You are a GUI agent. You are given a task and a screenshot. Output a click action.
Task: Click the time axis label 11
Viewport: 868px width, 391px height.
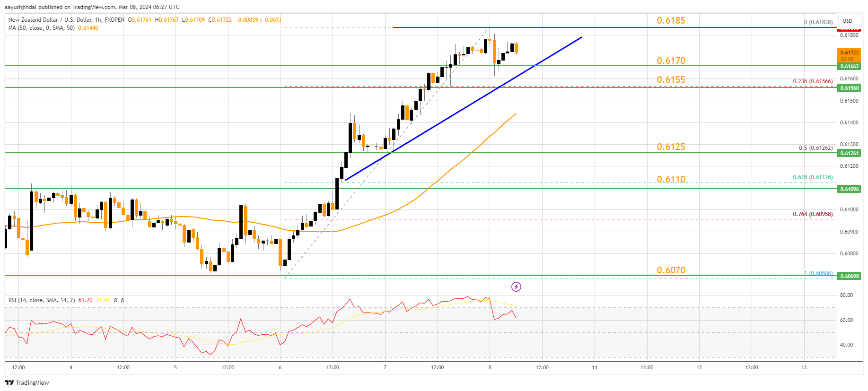pyautogui.click(x=595, y=367)
